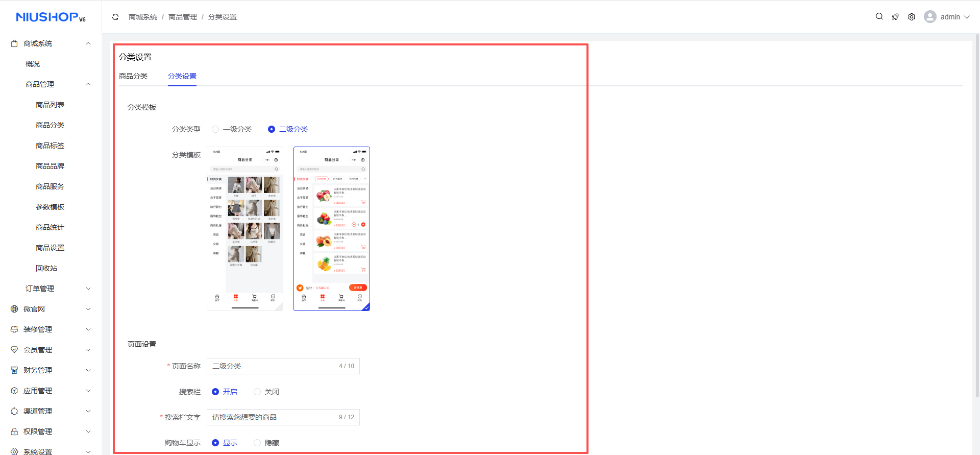Click the 微官网 globe icon
This screenshot has height=455, width=980.
pyautogui.click(x=14, y=309)
